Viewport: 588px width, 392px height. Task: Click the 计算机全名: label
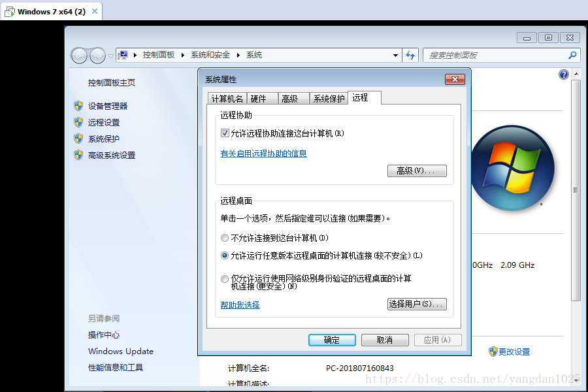(x=248, y=368)
